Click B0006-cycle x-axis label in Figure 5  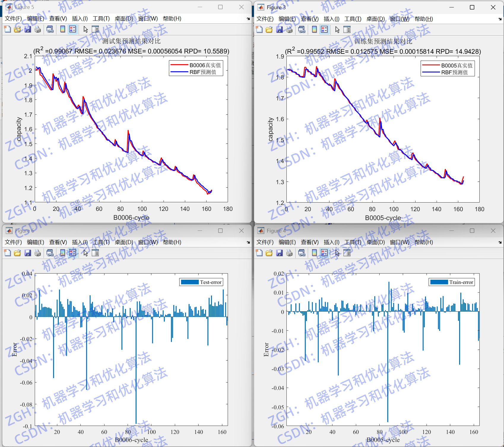tap(131, 217)
